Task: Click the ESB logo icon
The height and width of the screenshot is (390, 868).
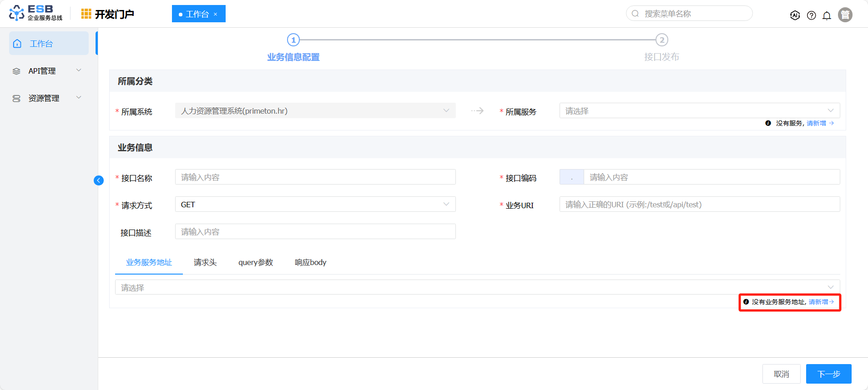Action: coord(17,13)
